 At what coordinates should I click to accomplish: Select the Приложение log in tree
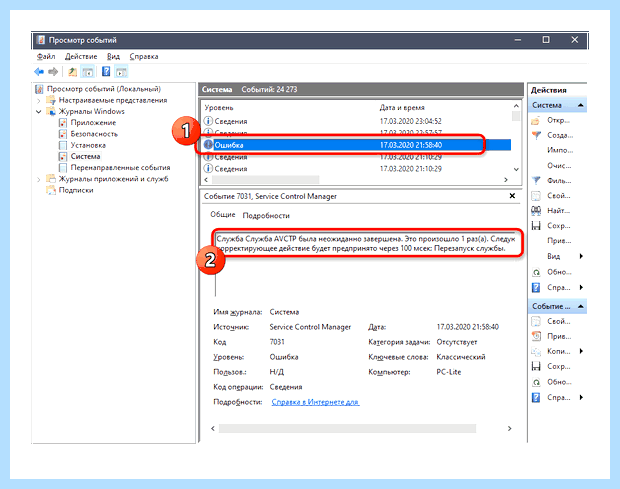pos(93,123)
